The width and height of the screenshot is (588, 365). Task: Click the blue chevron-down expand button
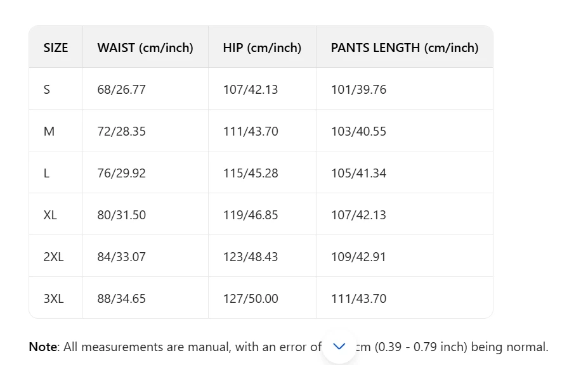[339, 347]
